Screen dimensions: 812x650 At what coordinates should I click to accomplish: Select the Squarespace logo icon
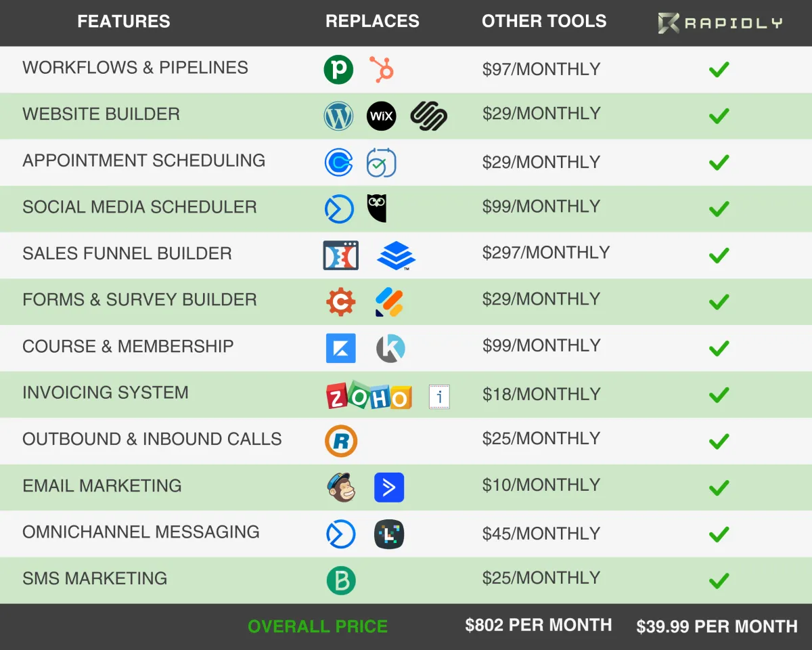(428, 116)
